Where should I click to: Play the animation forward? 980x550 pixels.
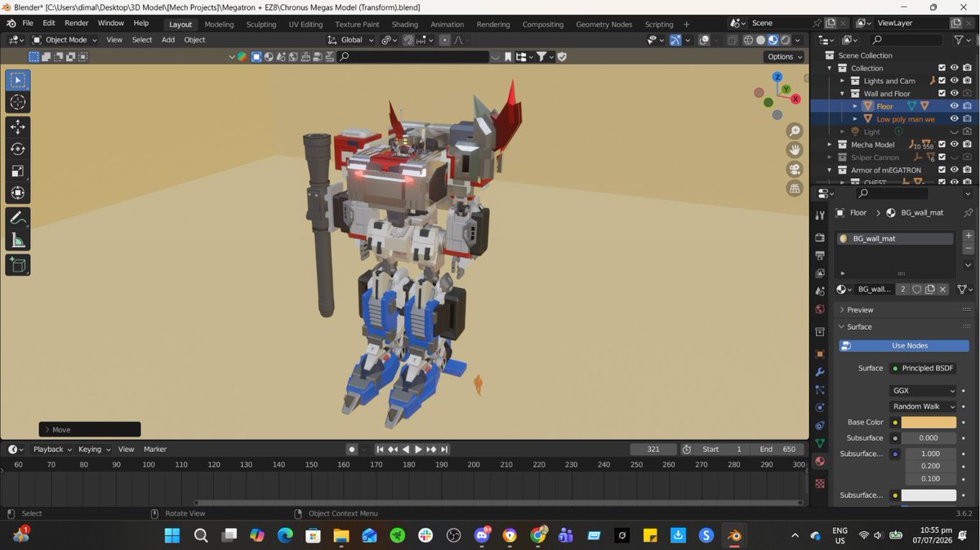point(418,450)
